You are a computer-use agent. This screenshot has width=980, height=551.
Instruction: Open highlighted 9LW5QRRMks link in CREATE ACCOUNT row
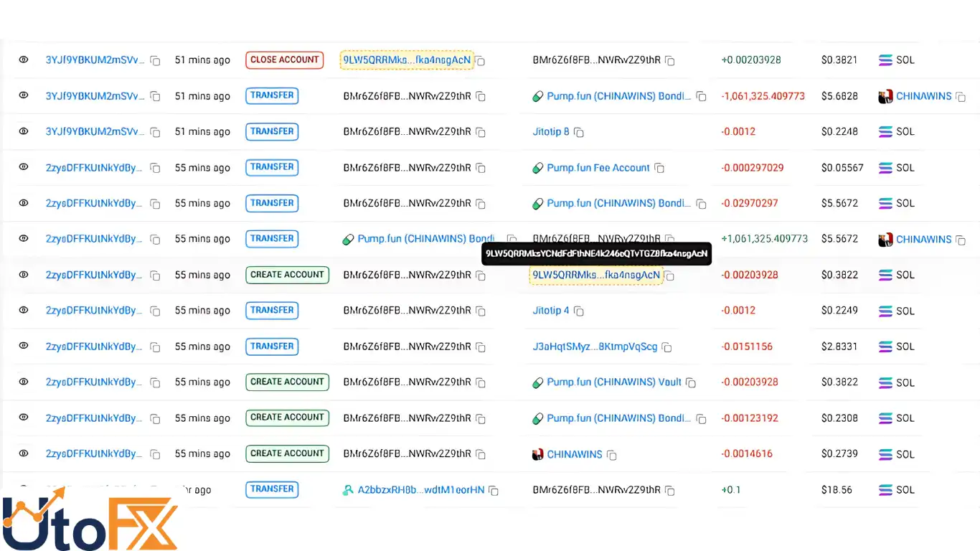(596, 275)
